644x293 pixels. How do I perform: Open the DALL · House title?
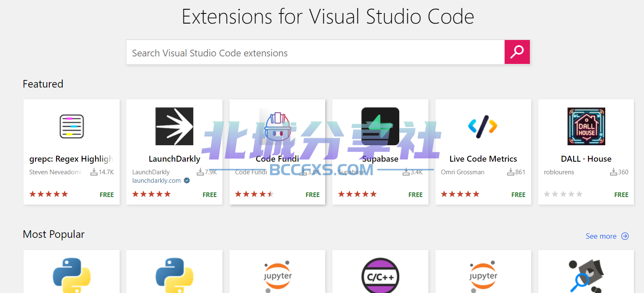(586, 159)
